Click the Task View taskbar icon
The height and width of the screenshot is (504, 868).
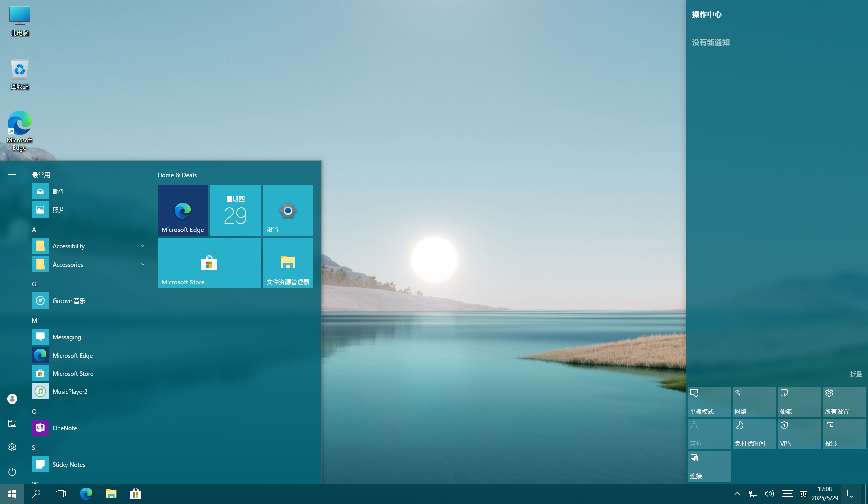coord(61,494)
